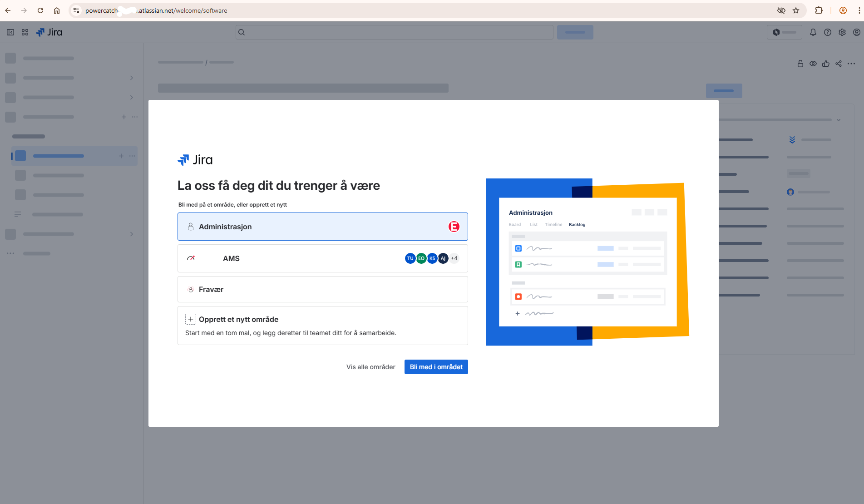
Task: Open the issue's more actions ellipsis icon
Action: point(851,64)
